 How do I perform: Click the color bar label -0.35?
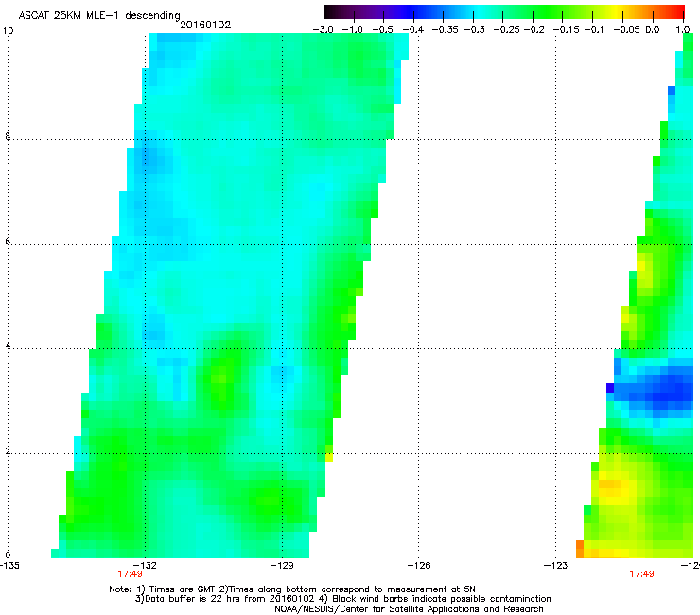(446, 30)
